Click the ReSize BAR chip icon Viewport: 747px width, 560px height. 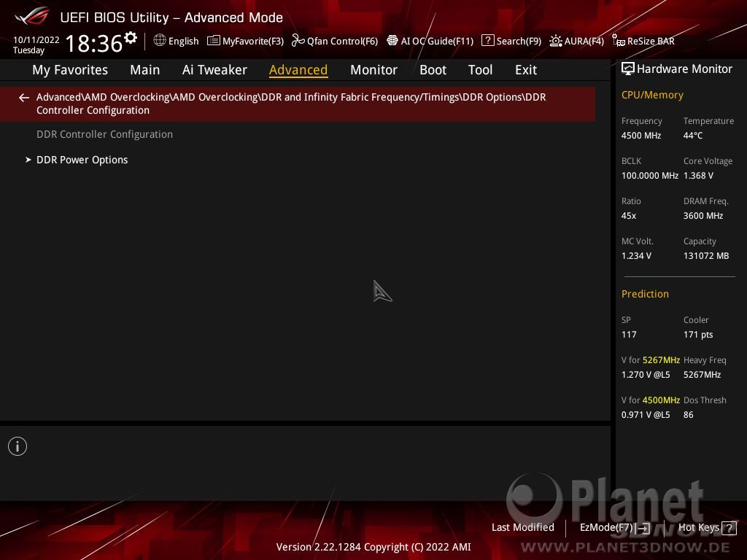pyautogui.click(x=619, y=41)
